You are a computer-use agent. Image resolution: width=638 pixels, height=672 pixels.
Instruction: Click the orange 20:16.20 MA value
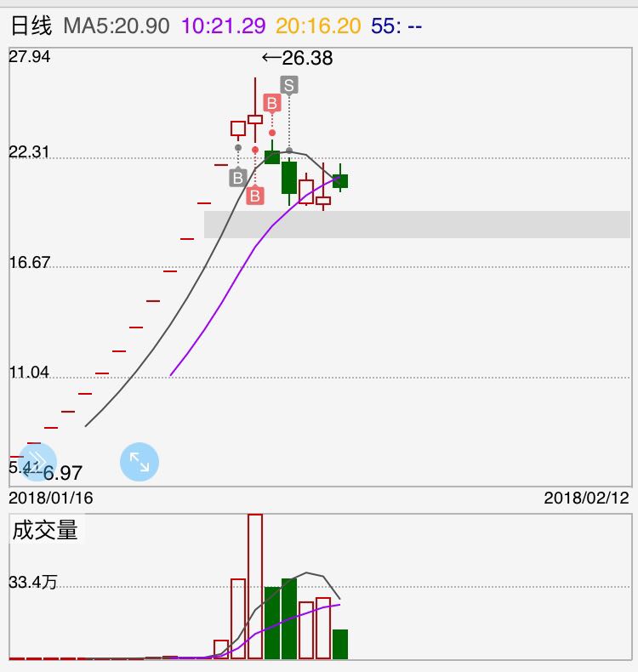tap(318, 26)
